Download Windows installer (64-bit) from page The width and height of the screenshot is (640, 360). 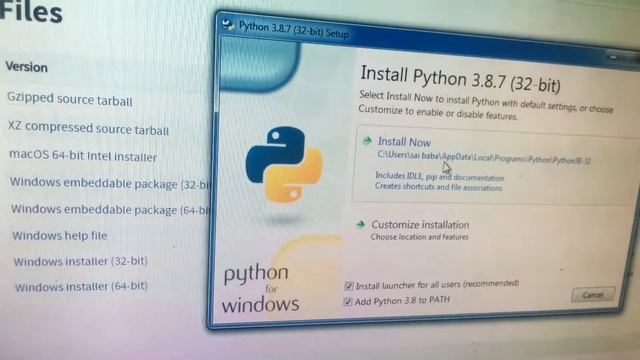click(x=81, y=287)
